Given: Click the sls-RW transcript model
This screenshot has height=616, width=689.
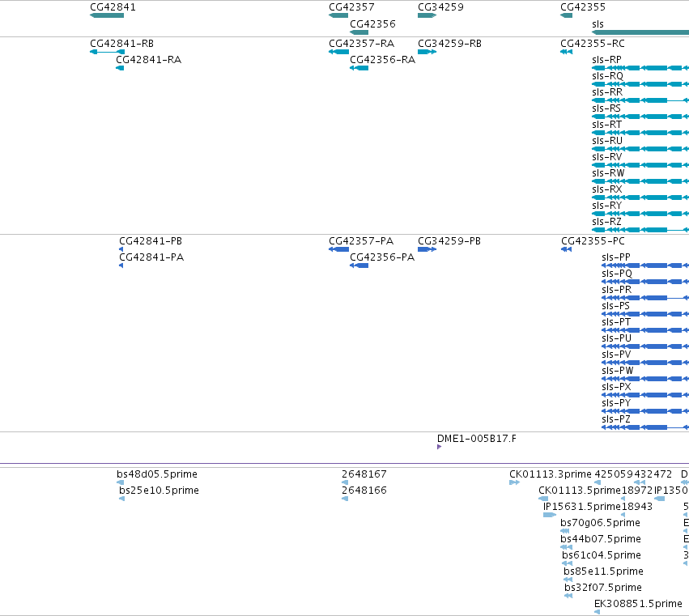Looking at the screenshot, I should [640, 181].
